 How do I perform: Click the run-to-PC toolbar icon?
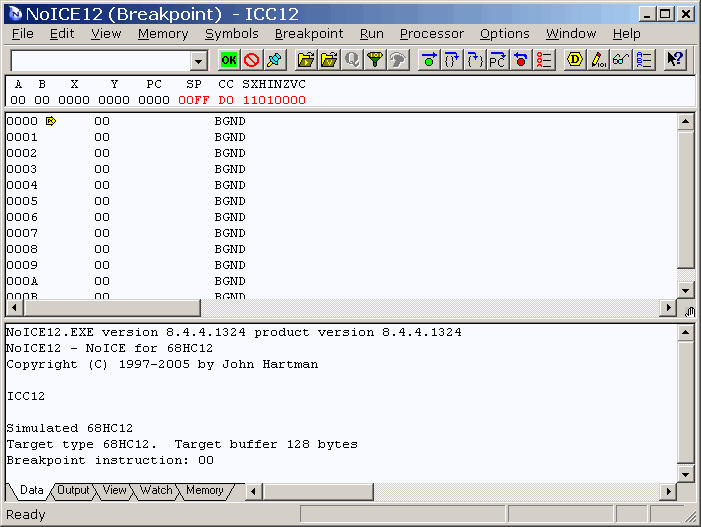click(498, 60)
